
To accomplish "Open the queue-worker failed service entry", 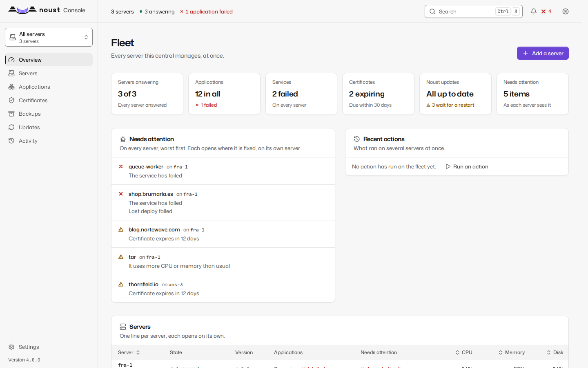I will (223, 171).
